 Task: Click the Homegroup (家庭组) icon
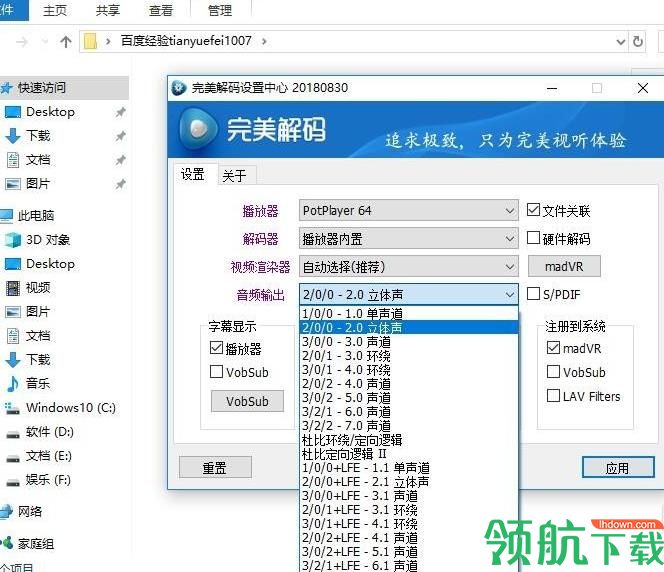click(7, 542)
